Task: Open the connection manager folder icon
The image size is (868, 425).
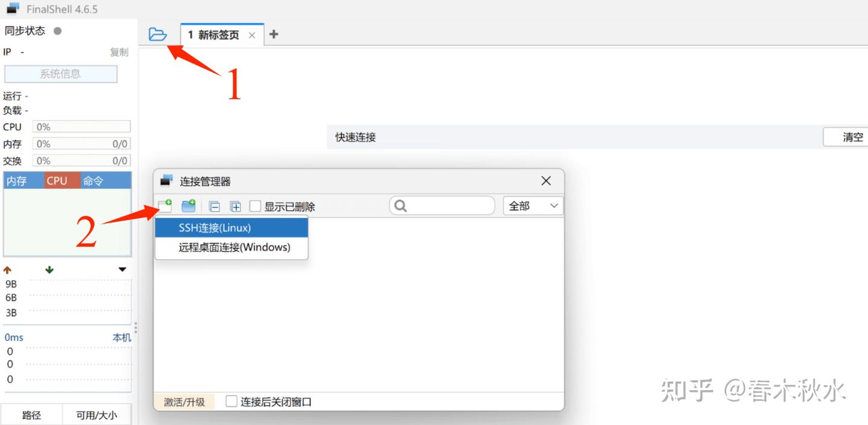Action: coord(157,34)
